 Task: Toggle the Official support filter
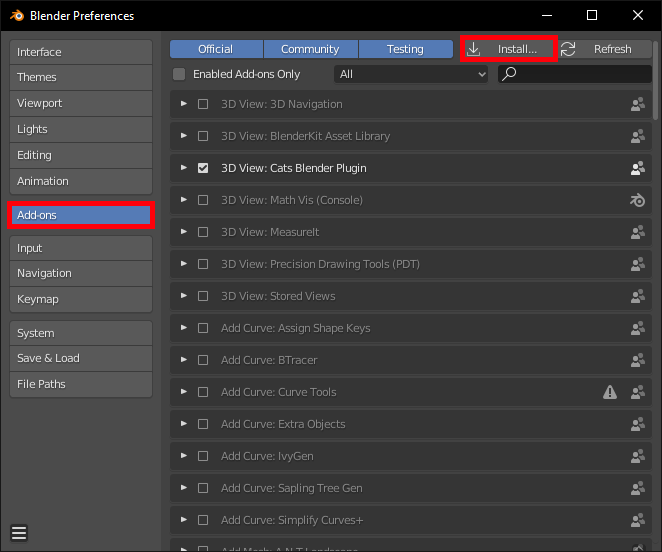click(216, 49)
